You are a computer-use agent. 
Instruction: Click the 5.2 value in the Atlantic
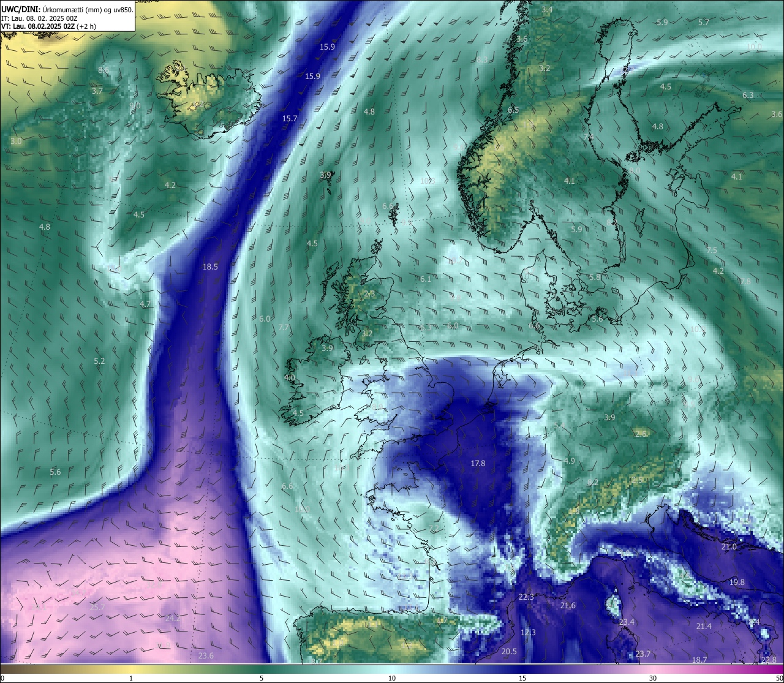pyautogui.click(x=99, y=361)
